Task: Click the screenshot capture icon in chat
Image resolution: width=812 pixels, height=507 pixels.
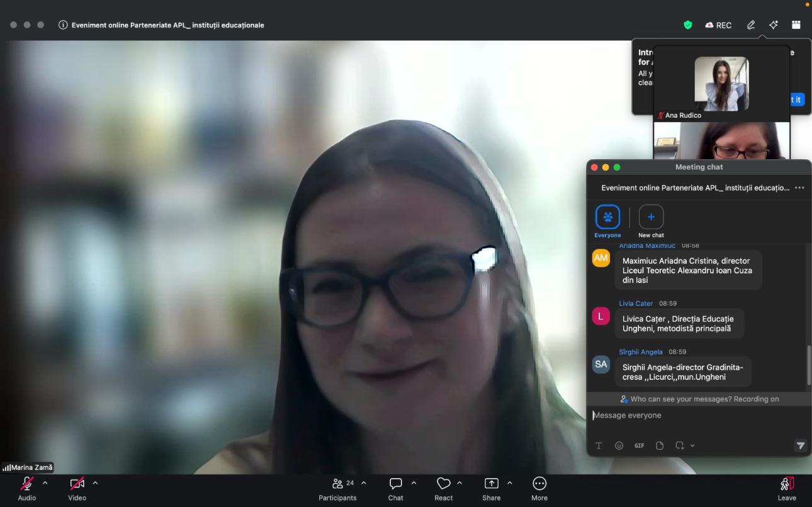Action: tap(680, 445)
